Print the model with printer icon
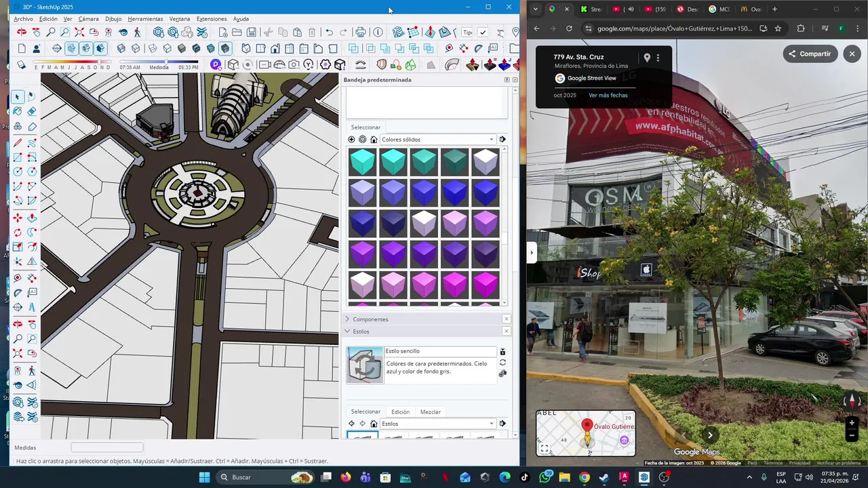 pyautogui.click(x=361, y=32)
